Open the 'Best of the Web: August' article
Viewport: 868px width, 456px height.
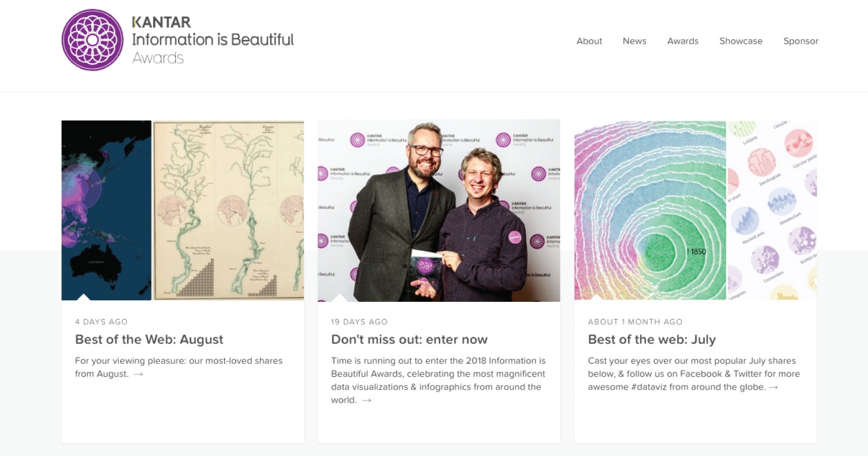[x=149, y=340]
